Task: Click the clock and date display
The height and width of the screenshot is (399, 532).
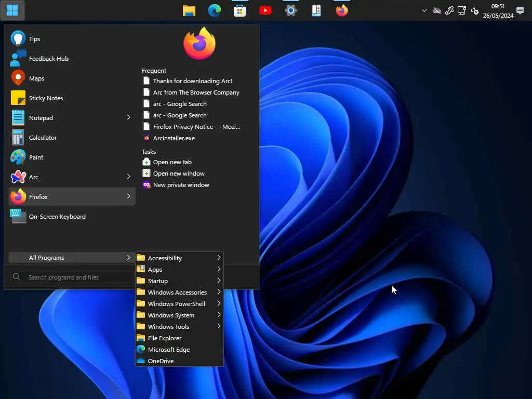Action: (498, 11)
